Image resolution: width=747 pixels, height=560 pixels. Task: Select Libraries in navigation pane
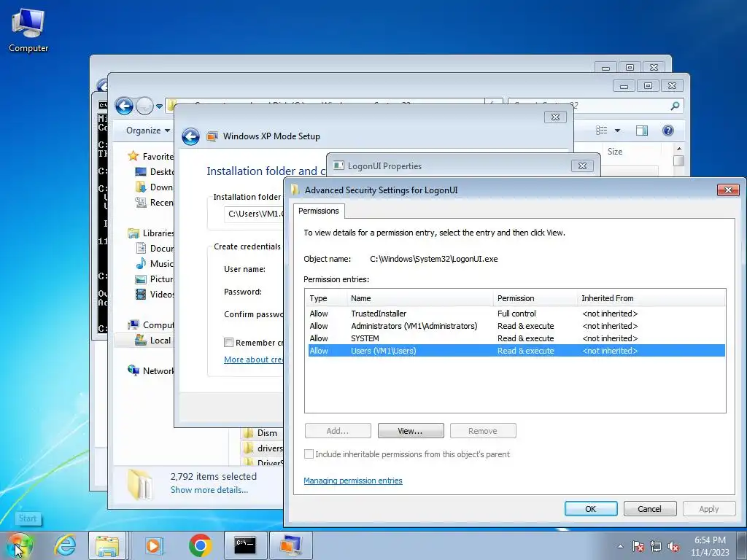150,233
